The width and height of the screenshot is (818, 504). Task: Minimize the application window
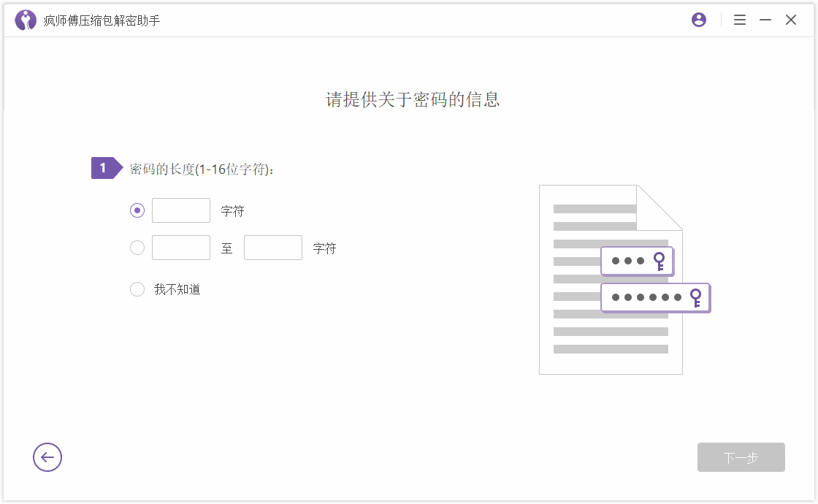765,20
